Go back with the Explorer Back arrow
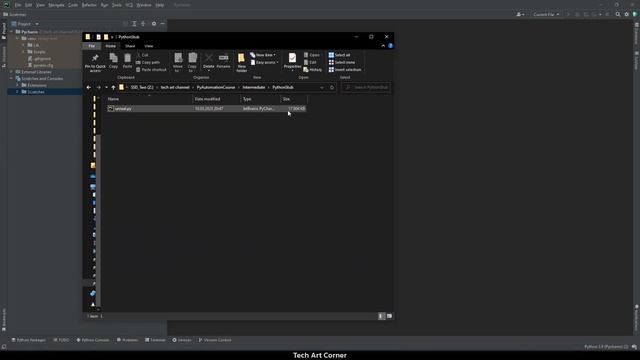 click(89, 87)
